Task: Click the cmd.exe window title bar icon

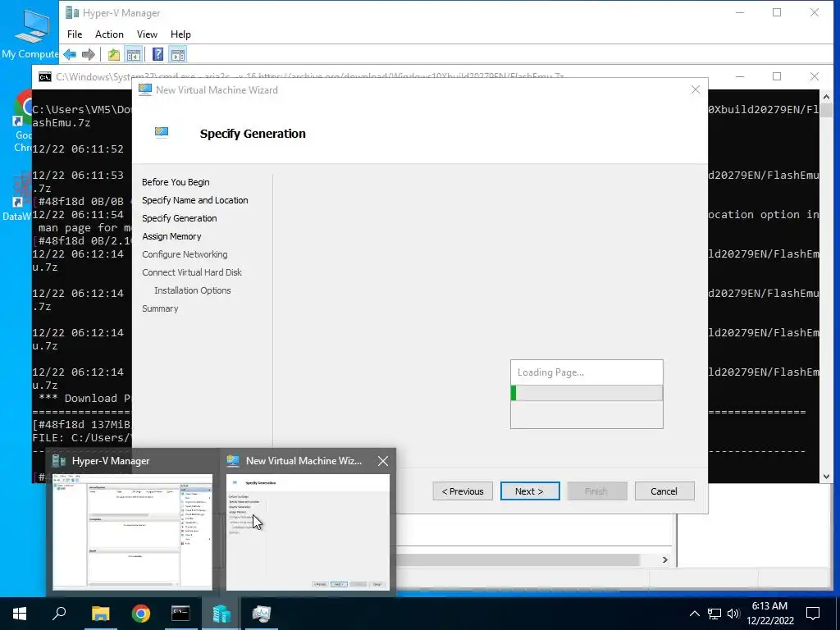Action: pyautogui.click(x=45, y=77)
